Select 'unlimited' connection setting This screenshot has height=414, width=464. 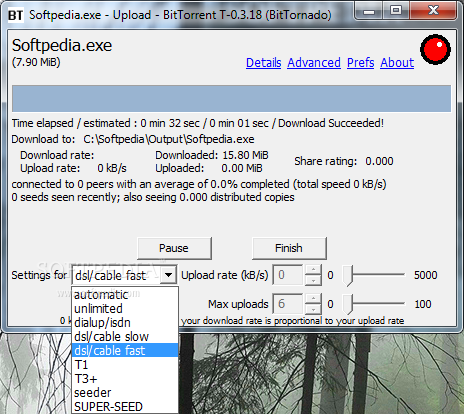(x=125, y=308)
